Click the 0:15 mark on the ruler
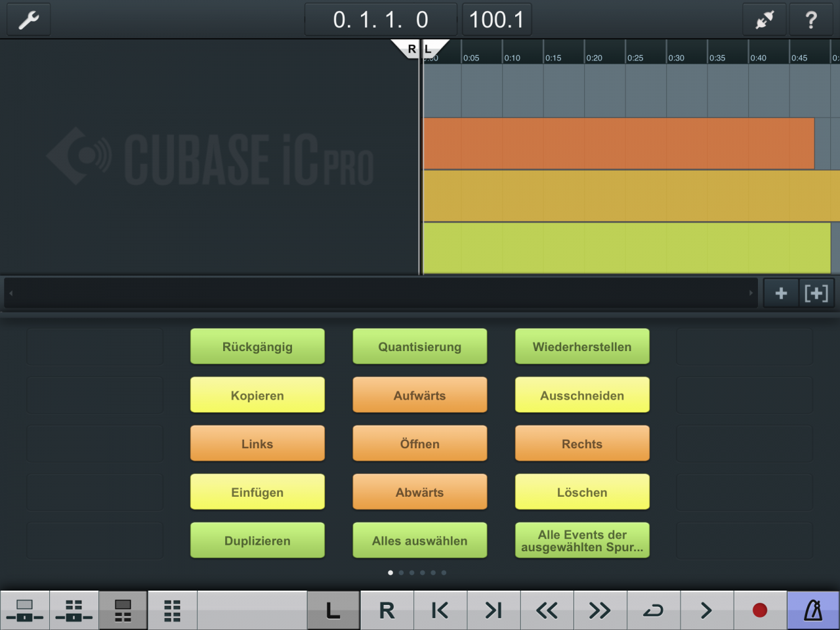This screenshot has width=840, height=630. coord(553,58)
